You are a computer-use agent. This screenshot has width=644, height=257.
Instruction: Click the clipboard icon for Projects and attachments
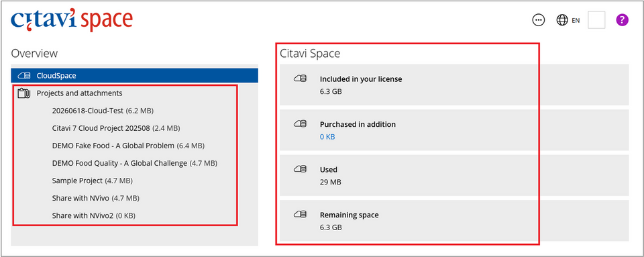pyautogui.click(x=24, y=93)
